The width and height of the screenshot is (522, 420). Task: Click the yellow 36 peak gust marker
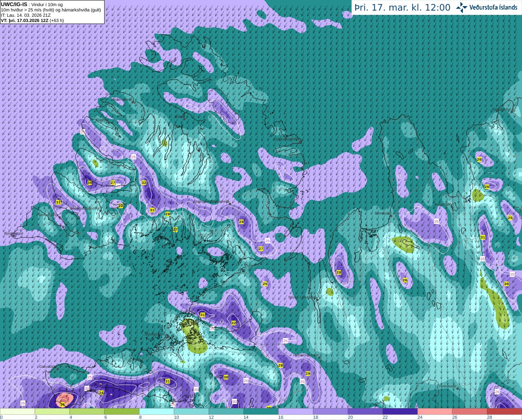[62, 405]
